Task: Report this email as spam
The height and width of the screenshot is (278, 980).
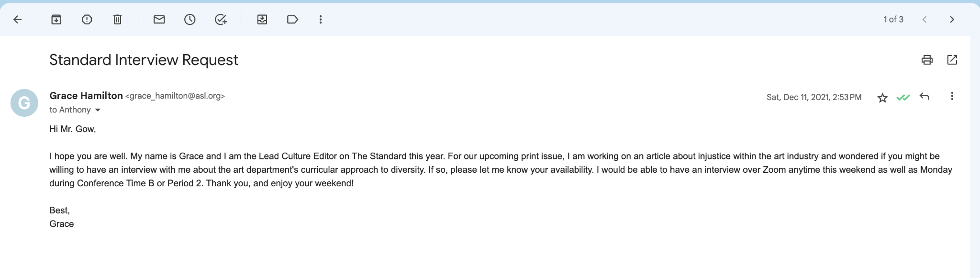Action: click(x=87, y=20)
